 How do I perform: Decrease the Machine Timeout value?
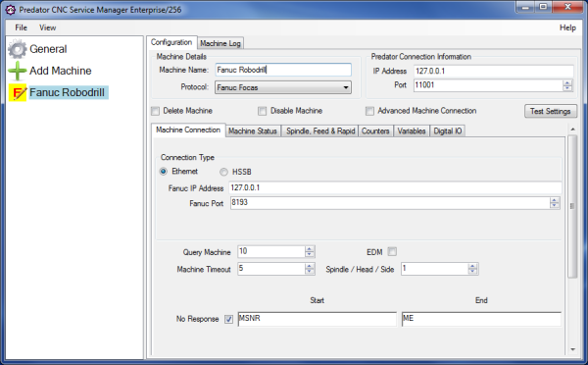pos(310,272)
